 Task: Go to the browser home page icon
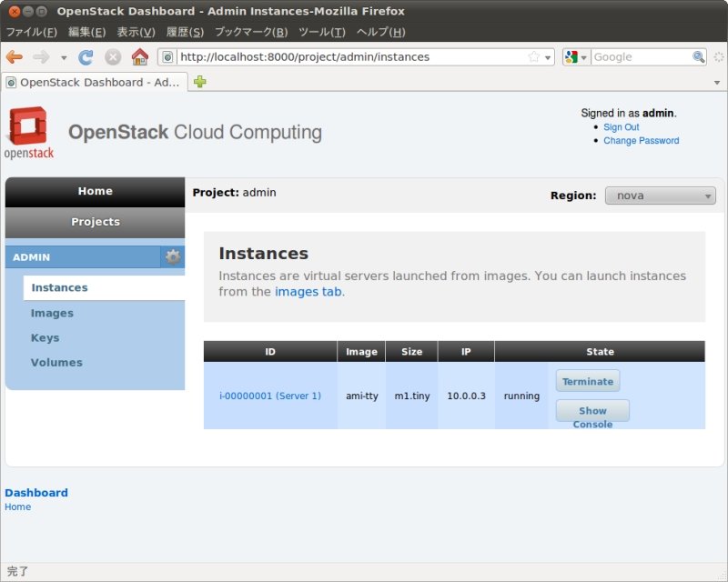tap(140, 57)
